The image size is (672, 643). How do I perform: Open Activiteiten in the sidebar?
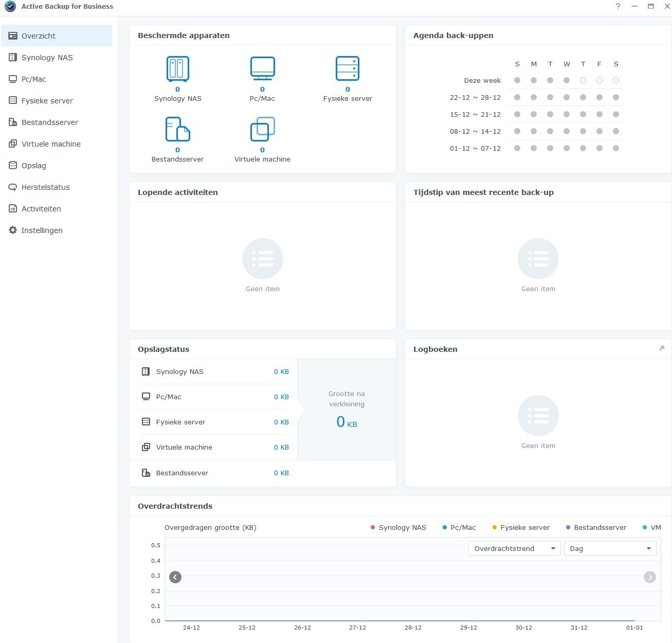click(x=57, y=209)
